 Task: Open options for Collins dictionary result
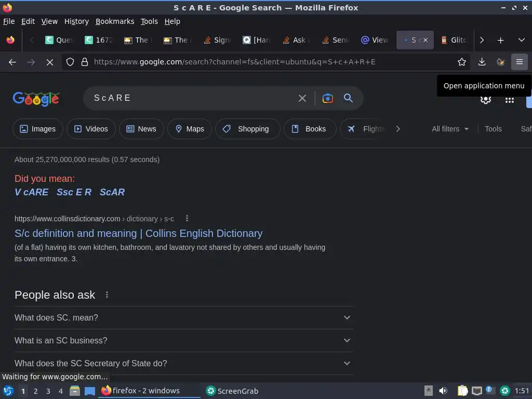click(x=187, y=219)
